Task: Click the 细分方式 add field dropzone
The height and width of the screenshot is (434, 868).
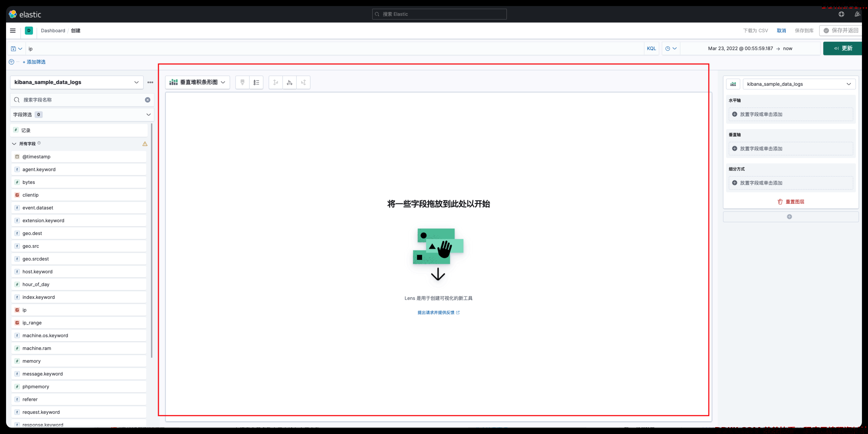Action: [790, 183]
